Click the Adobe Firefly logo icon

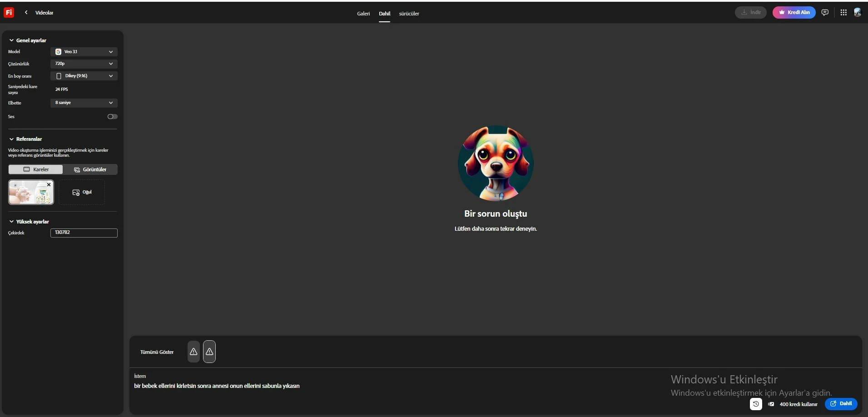[9, 13]
